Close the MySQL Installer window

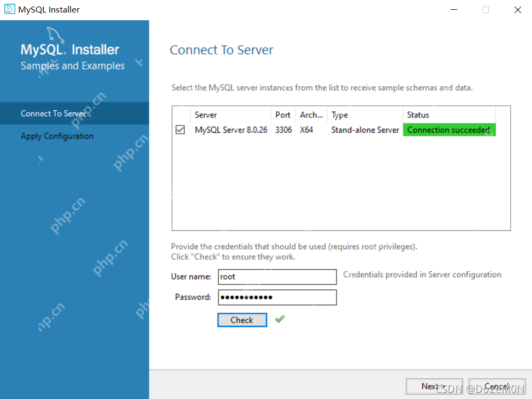[x=517, y=10]
